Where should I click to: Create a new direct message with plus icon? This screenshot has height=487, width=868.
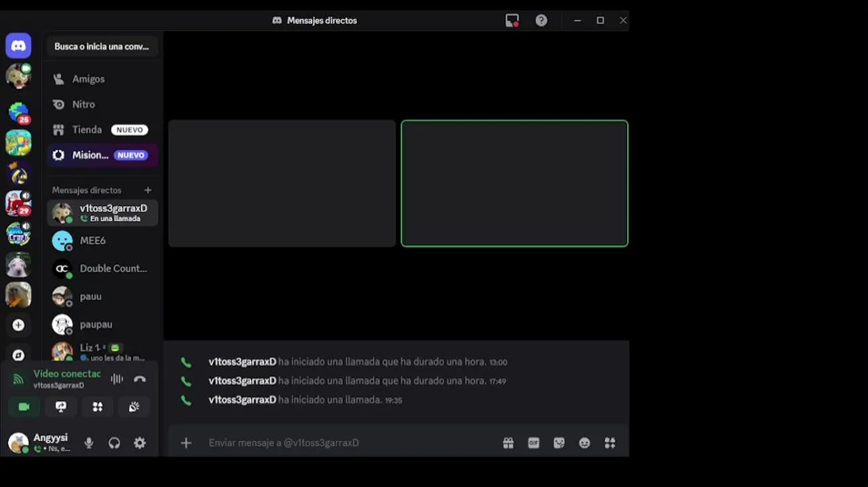pyautogui.click(x=148, y=190)
